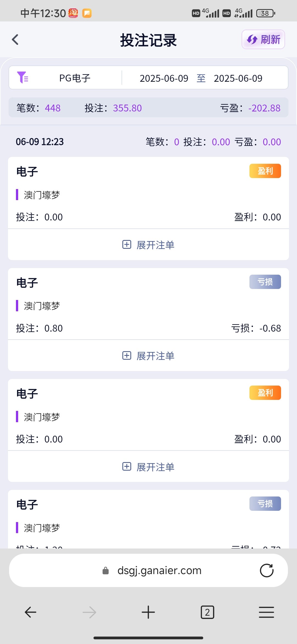Tap the 亏损 badge on second record
The image size is (297, 644).
265,282
